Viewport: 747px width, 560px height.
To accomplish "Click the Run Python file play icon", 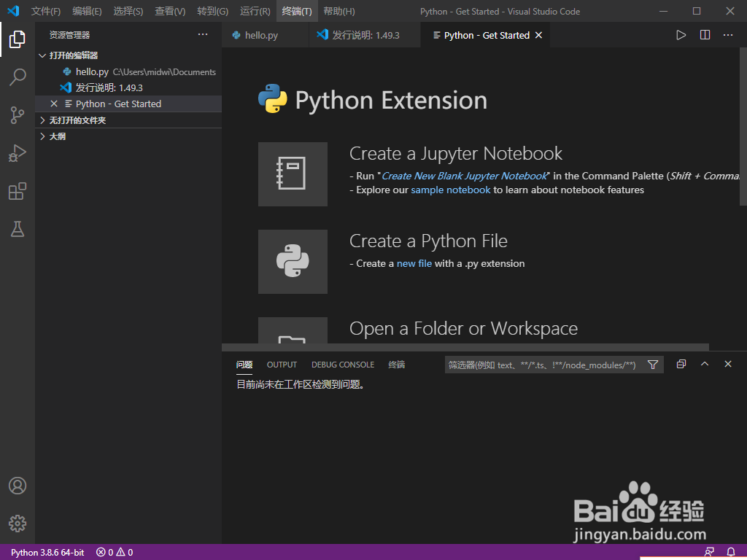I will [x=681, y=35].
